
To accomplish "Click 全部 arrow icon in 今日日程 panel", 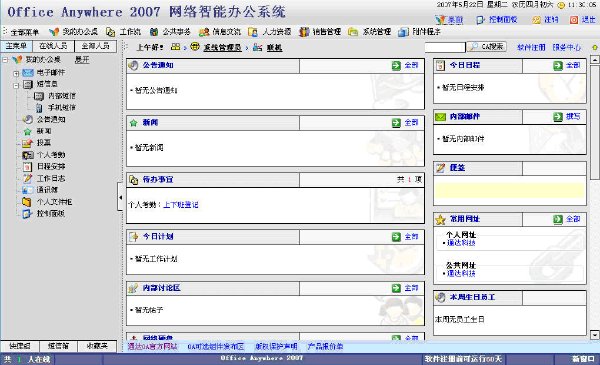I will [558, 65].
